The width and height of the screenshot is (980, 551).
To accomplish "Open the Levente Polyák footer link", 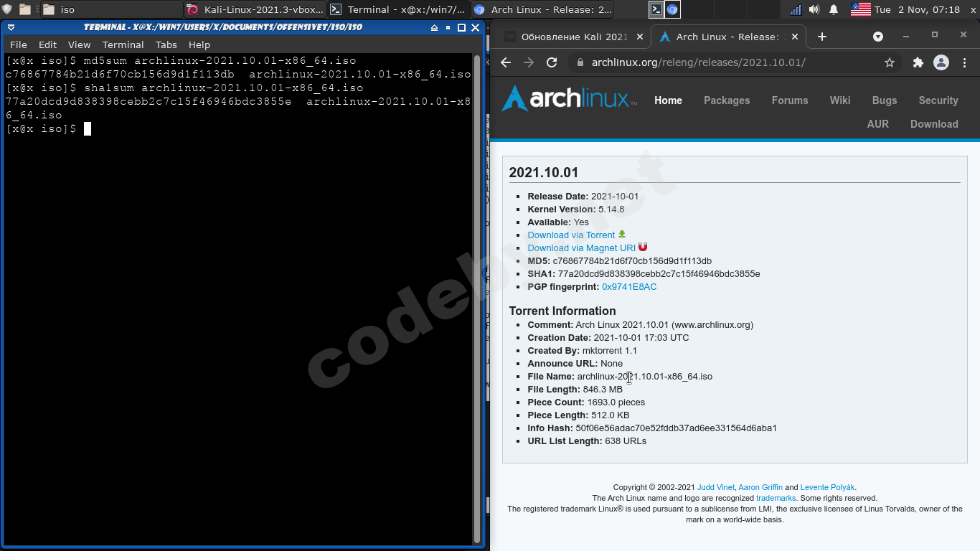I will [827, 487].
